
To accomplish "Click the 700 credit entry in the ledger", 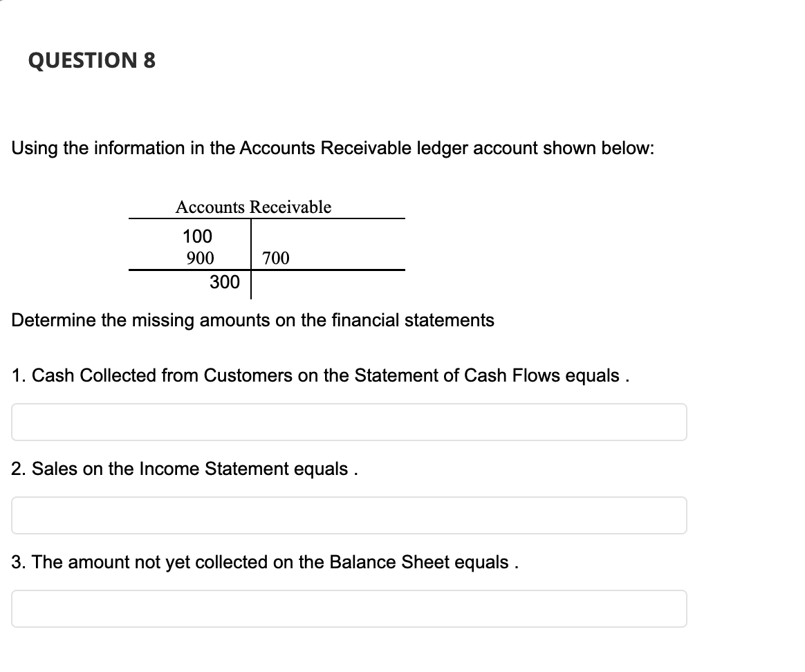I will (x=275, y=257).
